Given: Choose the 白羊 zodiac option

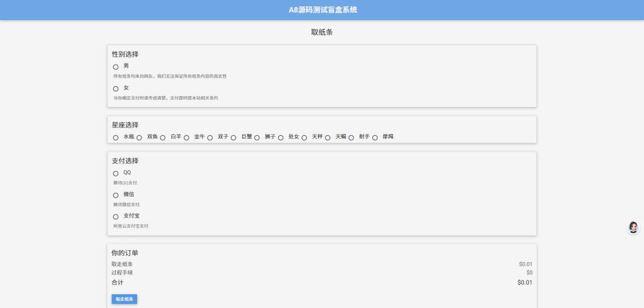Looking at the screenshot, I should pos(163,138).
